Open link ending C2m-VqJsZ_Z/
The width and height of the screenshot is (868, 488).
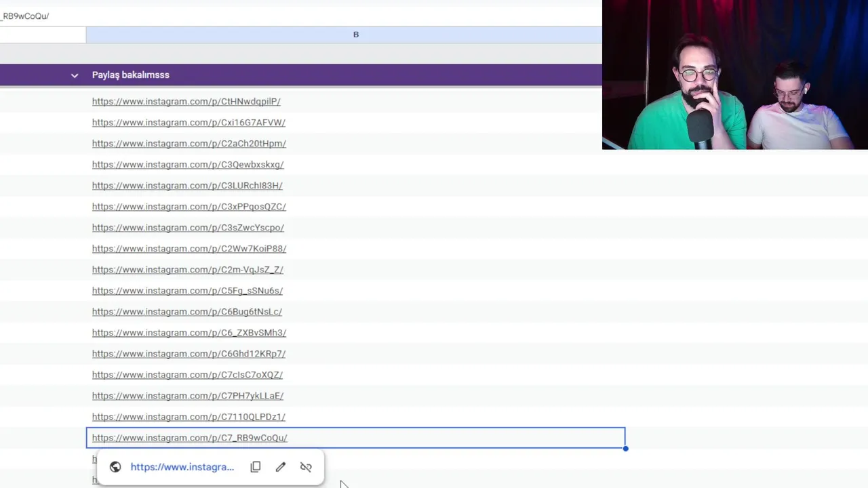188,270
